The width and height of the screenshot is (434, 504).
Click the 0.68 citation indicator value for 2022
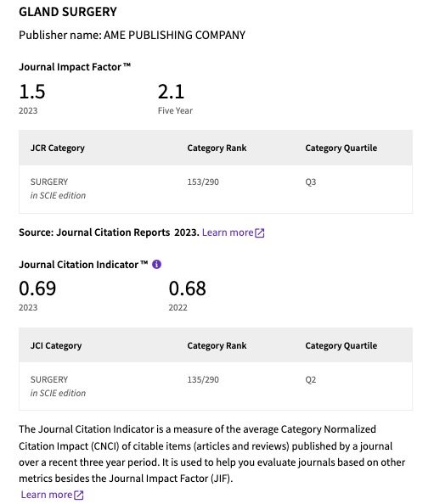[x=187, y=288]
